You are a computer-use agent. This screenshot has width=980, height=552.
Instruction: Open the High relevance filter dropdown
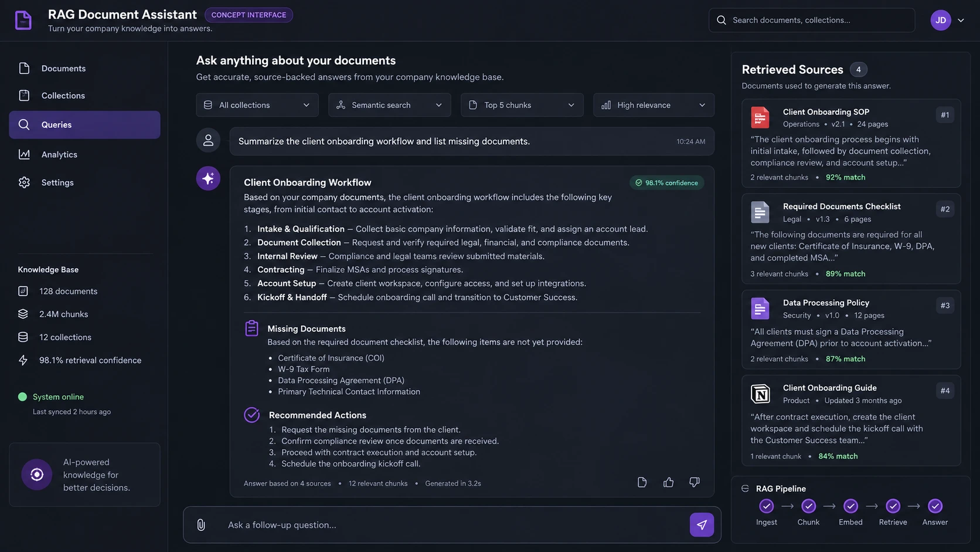(x=654, y=105)
